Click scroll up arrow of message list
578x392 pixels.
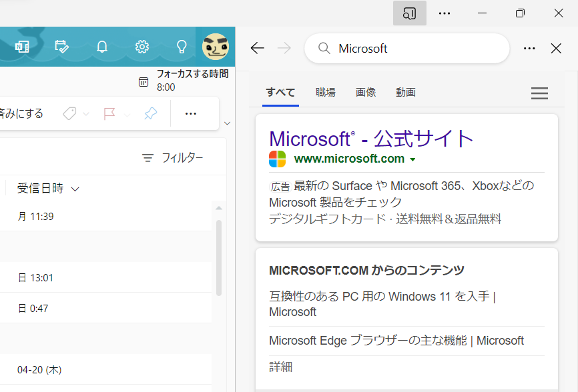219,208
